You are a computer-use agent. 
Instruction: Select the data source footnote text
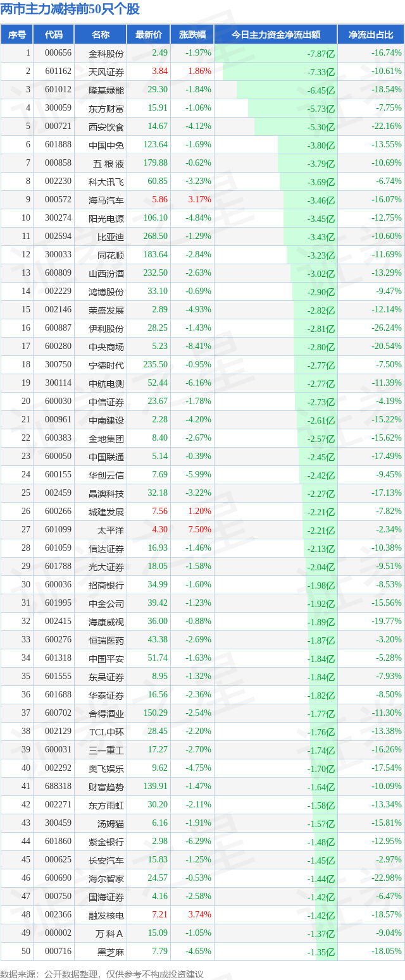point(102,974)
